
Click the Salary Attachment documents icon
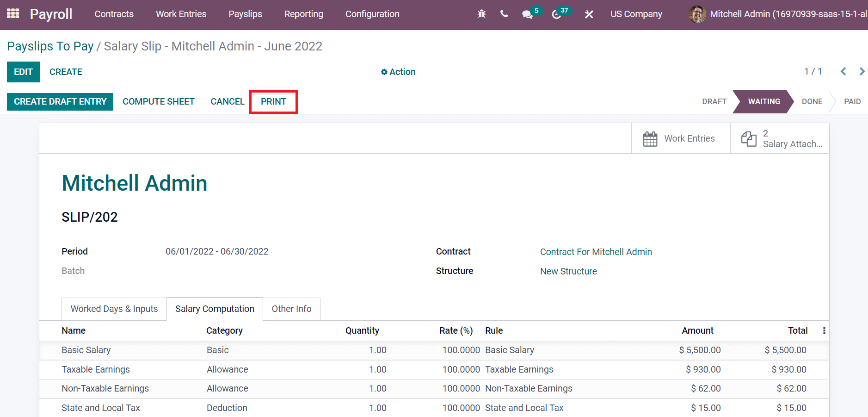pyautogui.click(x=749, y=138)
